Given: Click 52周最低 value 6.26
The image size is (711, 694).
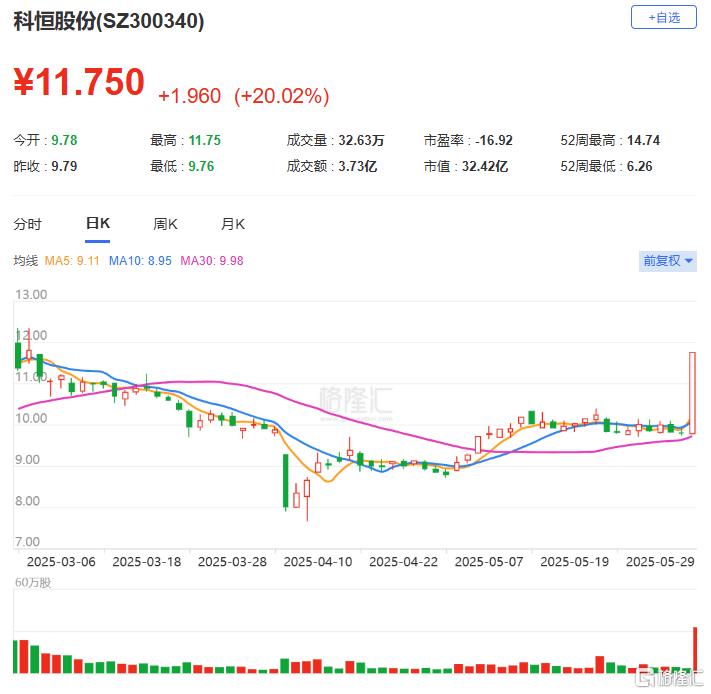Looking at the screenshot, I should pos(639,166).
